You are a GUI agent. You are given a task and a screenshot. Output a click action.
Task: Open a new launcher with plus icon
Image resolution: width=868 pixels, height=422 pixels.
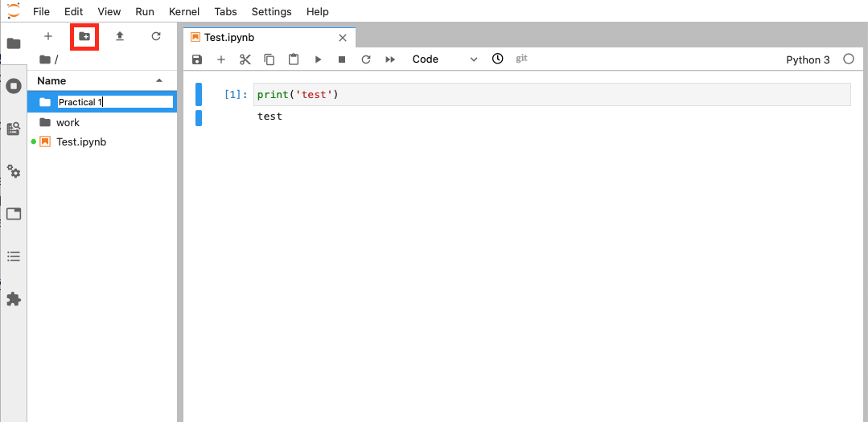tap(48, 36)
